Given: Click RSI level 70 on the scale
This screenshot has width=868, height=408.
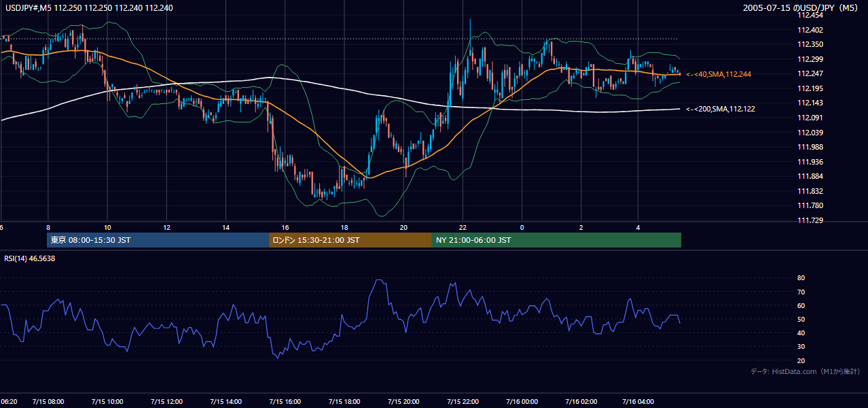Looking at the screenshot, I should click(801, 292).
